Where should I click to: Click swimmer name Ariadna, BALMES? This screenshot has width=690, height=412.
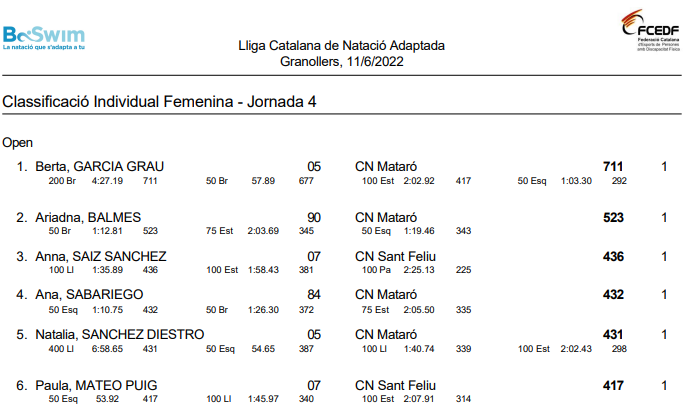pyautogui.click(x=88, y=217)
